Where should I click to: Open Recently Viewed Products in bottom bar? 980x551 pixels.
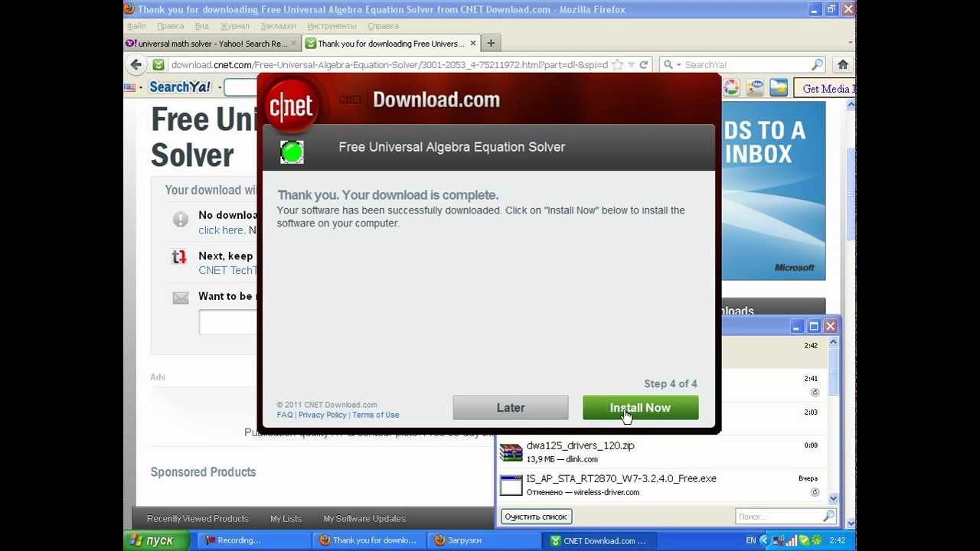click(198, 519)
